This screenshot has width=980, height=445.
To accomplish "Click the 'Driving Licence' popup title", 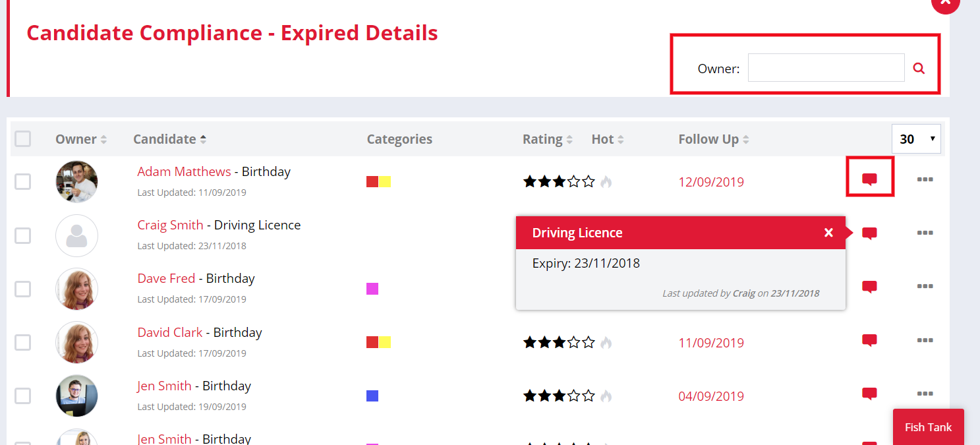I will tap(577, 233).
